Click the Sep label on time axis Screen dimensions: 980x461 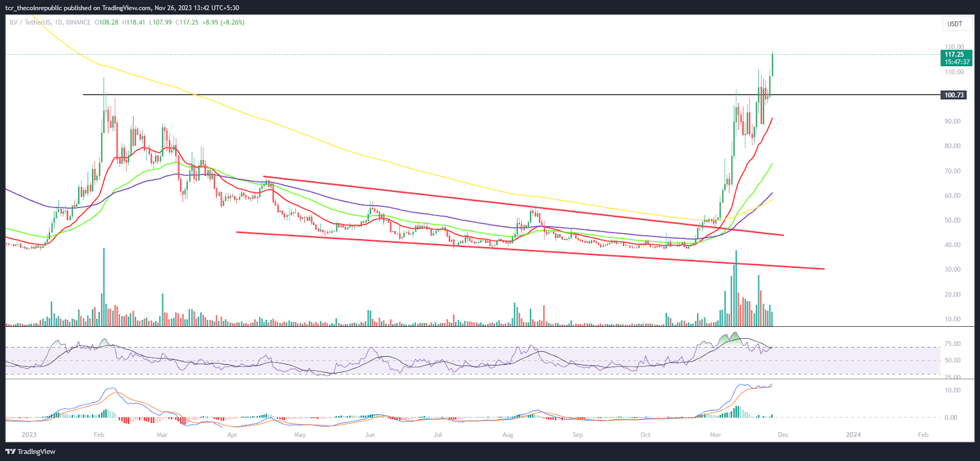578,435
